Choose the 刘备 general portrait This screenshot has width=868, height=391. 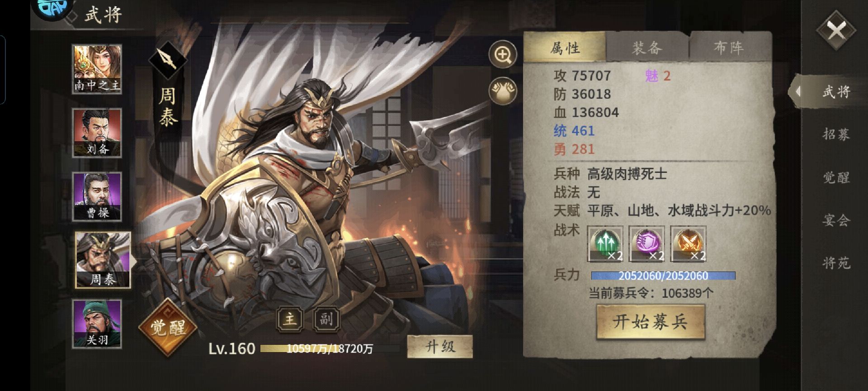(97, 133)
